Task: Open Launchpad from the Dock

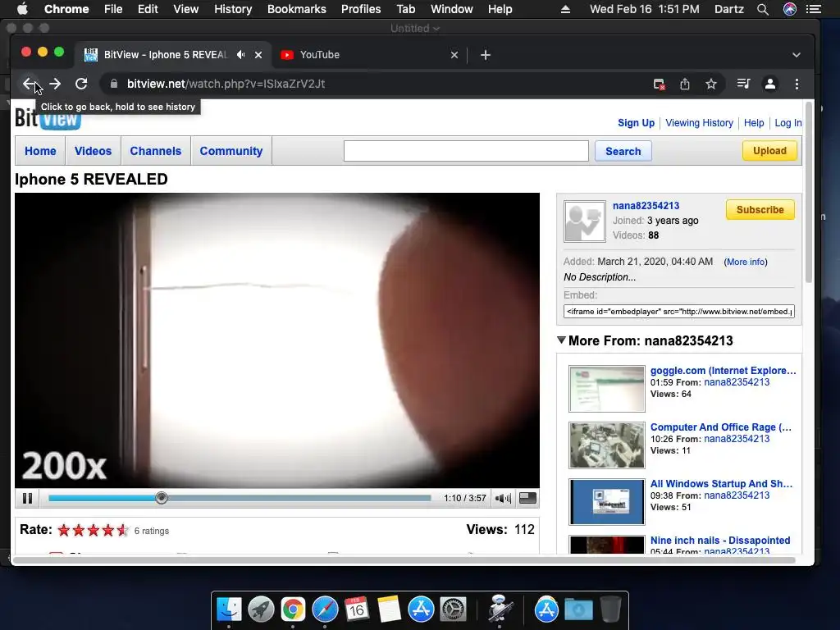Action: tap(261, 609)
